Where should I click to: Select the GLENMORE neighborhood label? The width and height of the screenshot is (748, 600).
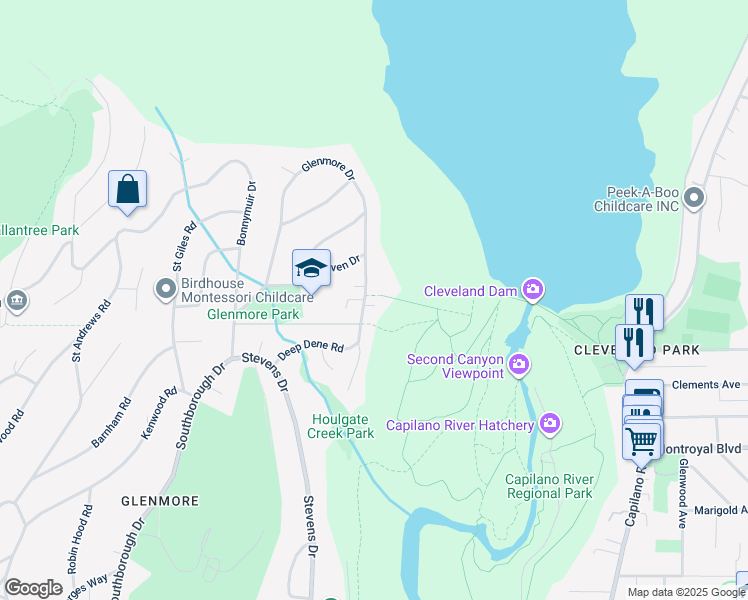point(160,501)
